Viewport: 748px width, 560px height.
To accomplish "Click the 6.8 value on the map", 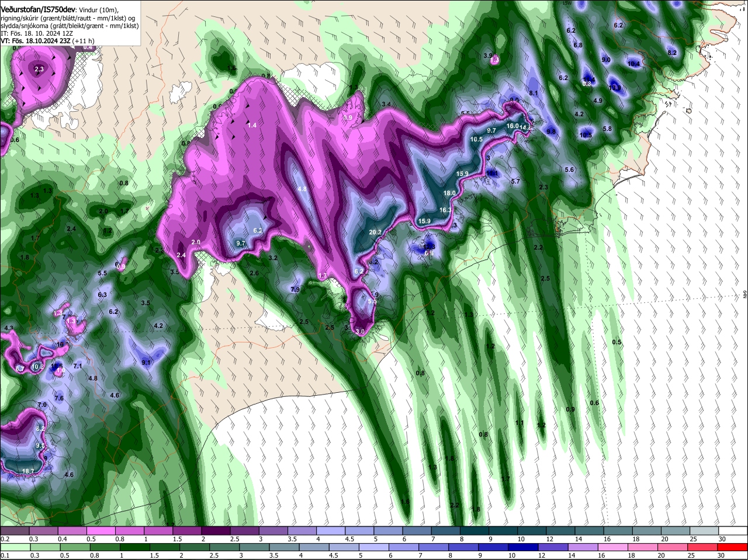I will [578, 45].
